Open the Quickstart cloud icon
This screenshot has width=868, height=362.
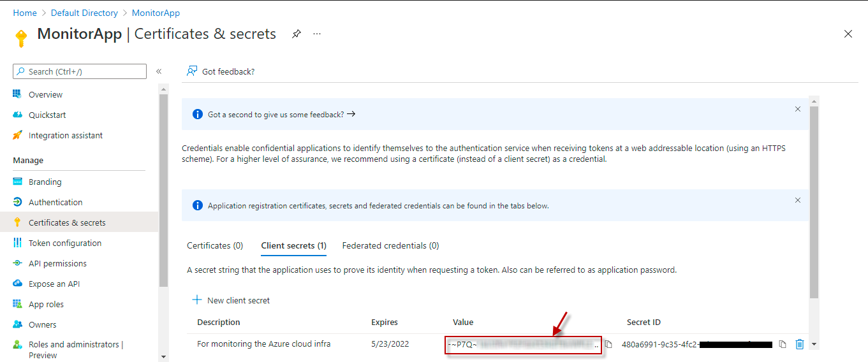pos(17,115)
